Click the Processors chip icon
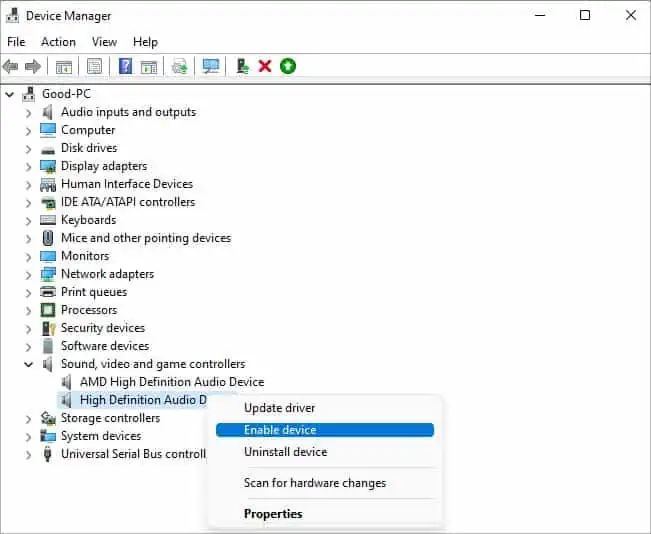The width and height of the screenshot is (651, 534). 48,310
